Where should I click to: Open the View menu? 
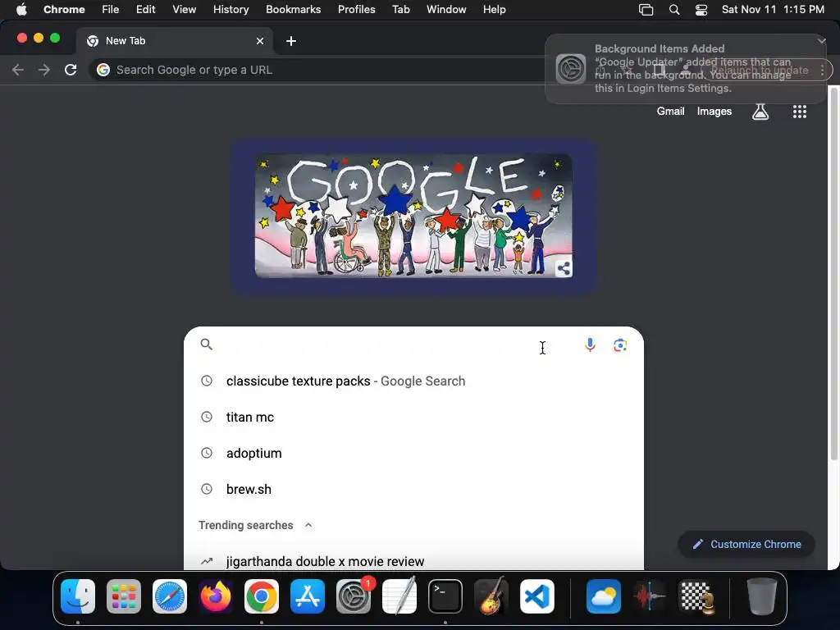click(184, 9)
